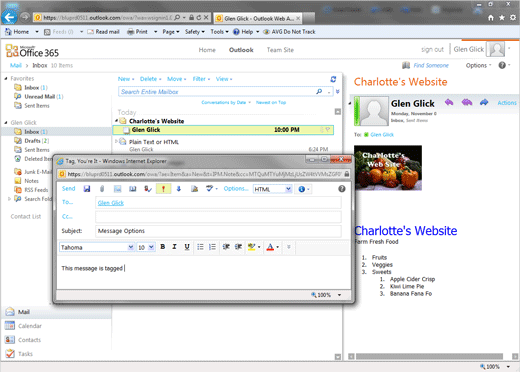Click the browser Back button

[x=9, y=16]
